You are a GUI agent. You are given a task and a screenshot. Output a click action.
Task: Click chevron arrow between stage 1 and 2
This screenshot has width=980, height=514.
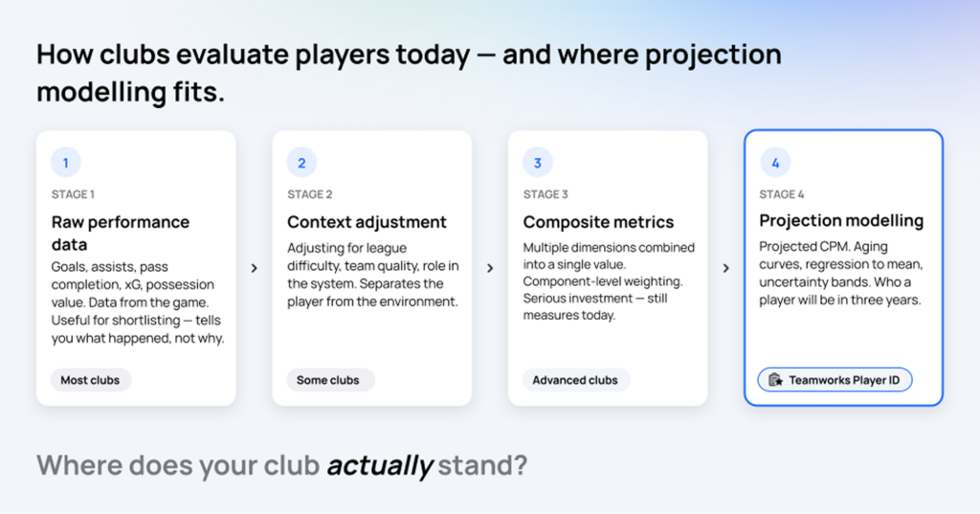(255, 268)
